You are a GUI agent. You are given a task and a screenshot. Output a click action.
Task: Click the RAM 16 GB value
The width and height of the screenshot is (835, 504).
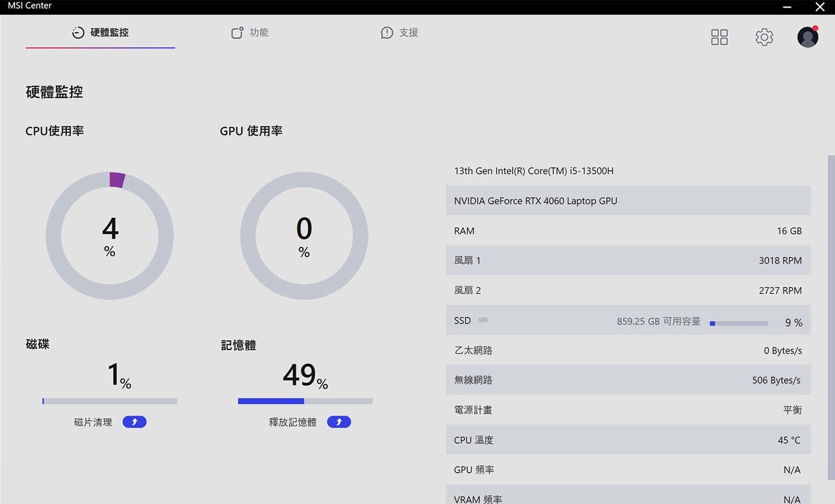789,231
